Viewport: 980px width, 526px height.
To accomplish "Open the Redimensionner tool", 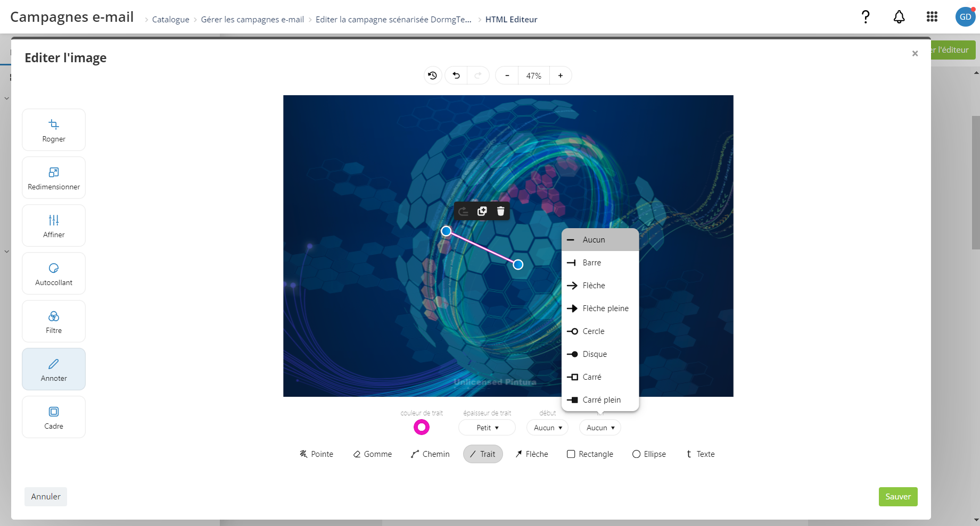I will 54,178.
